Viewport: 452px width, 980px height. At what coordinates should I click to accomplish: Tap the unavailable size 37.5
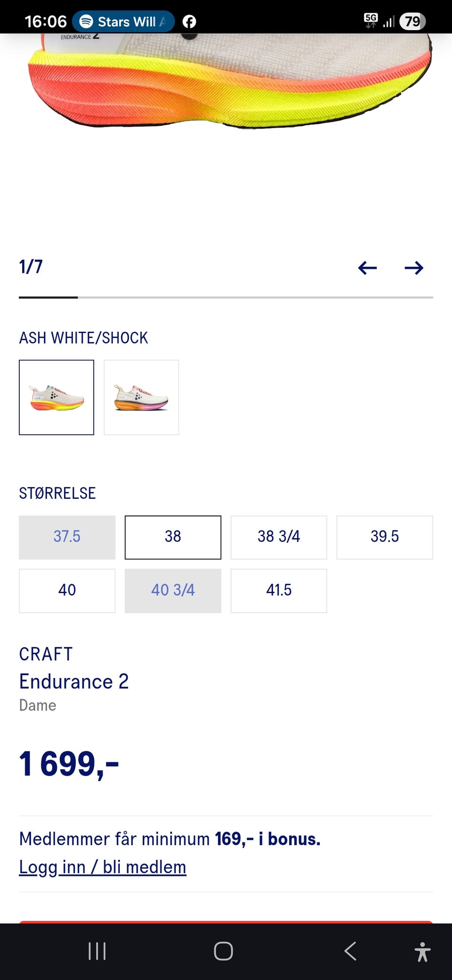(x=67, y=537)
